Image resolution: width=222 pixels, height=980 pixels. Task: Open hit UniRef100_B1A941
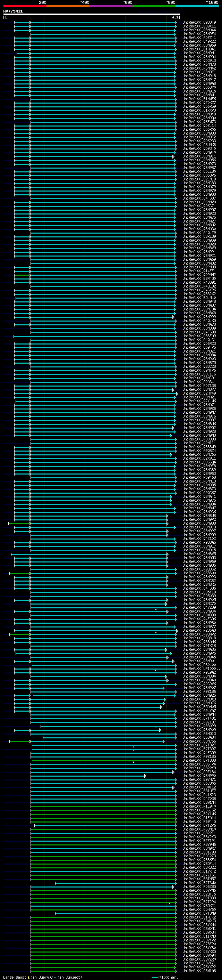click(x=199, y=49)
